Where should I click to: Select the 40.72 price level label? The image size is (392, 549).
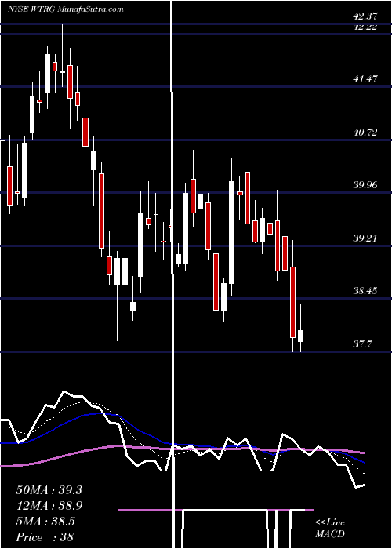pyautogui.click(x=365, y=133)
